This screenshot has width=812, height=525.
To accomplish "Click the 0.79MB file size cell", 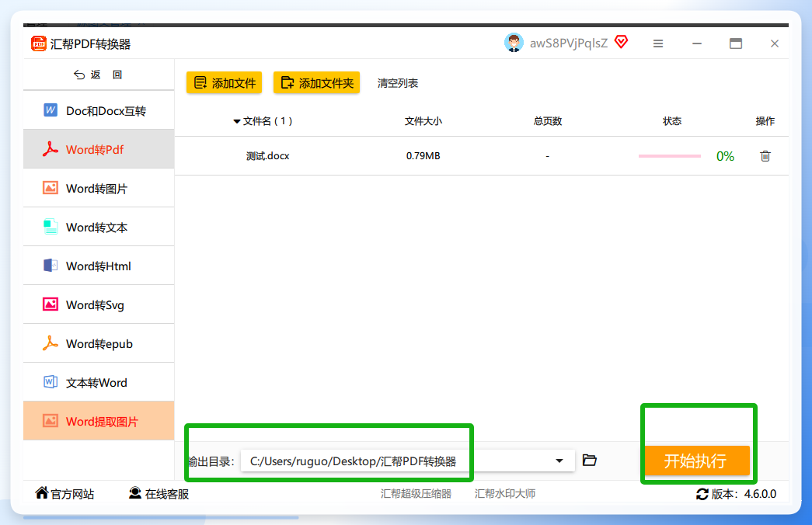I will [x=423, y=156].
